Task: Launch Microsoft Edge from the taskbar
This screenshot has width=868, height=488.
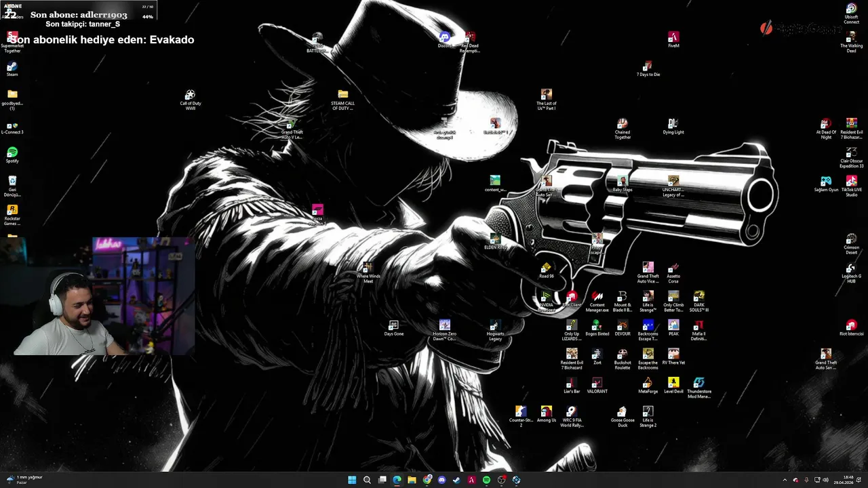Action: tap(397, 480)
